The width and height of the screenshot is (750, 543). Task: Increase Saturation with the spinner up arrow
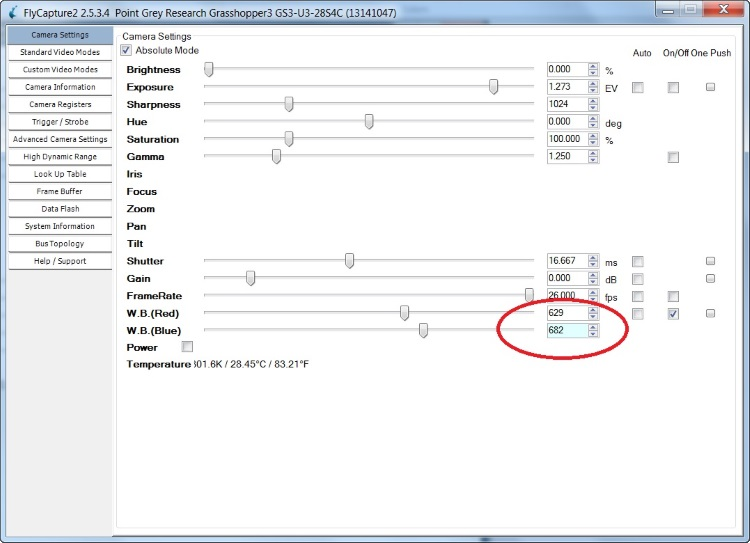[x=593, y=136]
